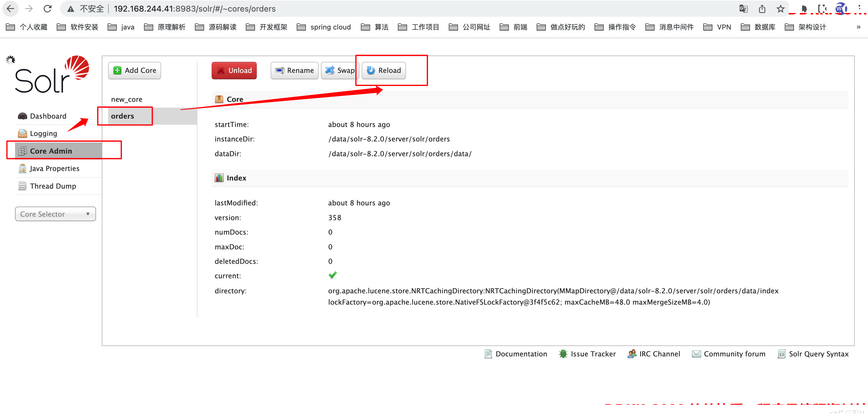Screen dimensions: 868x416
Task: Open the 前端 bookmark folder
Action: tap(514, 27)
